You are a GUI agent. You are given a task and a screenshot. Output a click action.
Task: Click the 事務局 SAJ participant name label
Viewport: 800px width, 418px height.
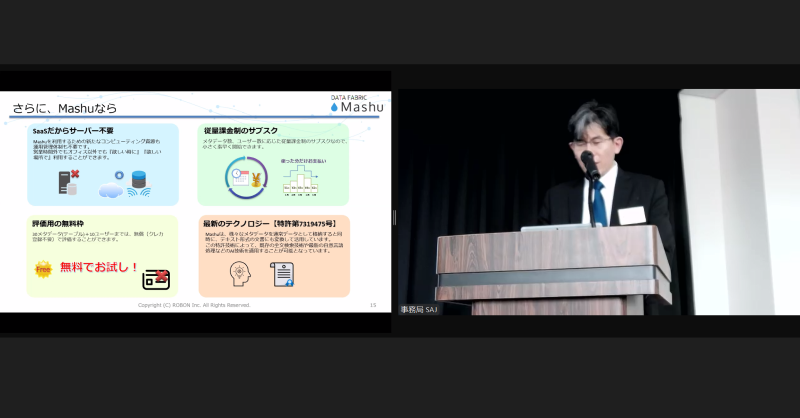419,309
